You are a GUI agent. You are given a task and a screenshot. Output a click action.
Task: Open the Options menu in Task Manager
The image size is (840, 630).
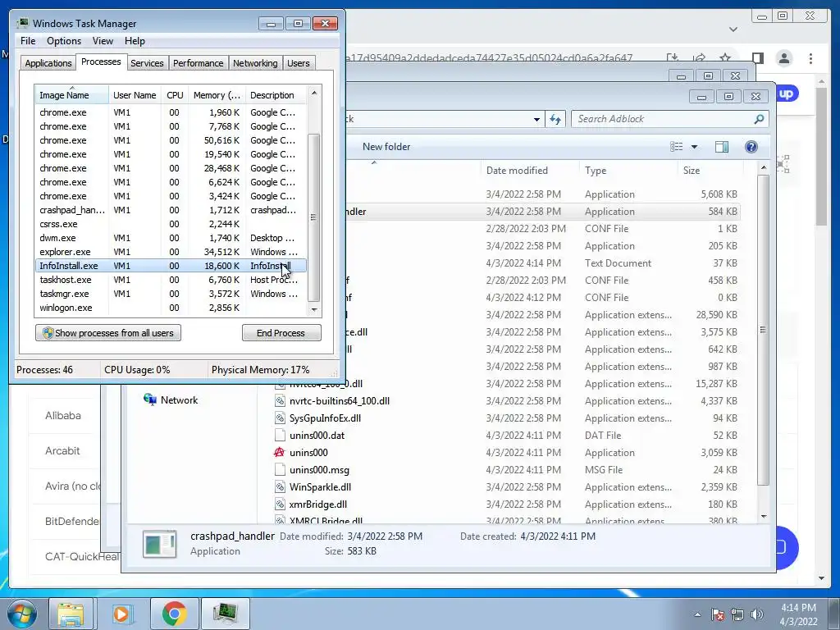tap(64, 41)
